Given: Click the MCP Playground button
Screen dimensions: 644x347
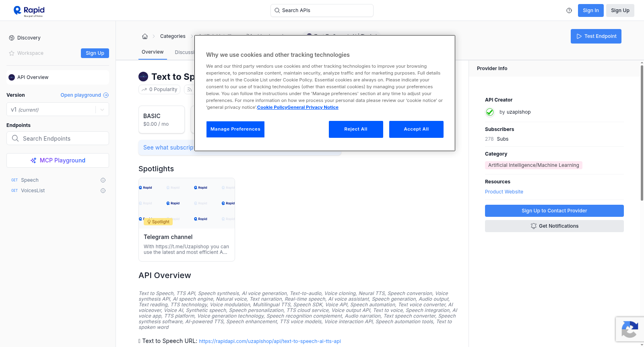Looking at the screenshot, I should pyautogui.click(x=58, y=160).
